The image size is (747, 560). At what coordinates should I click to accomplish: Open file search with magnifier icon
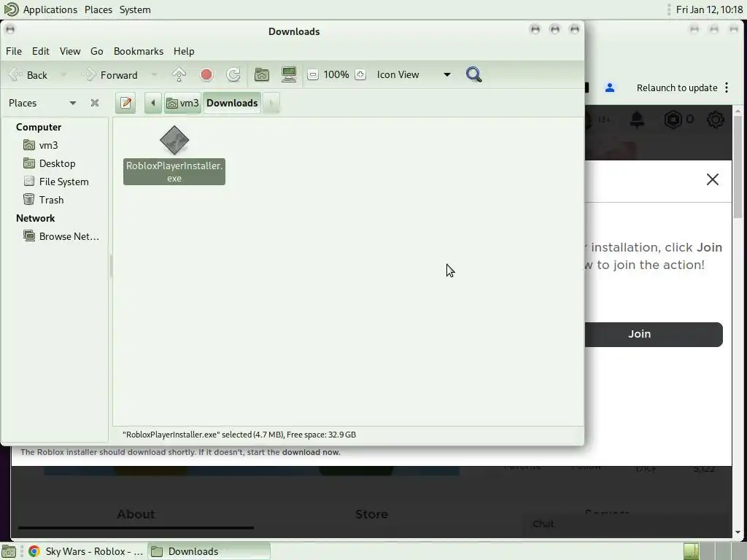[x=473, y=75]
